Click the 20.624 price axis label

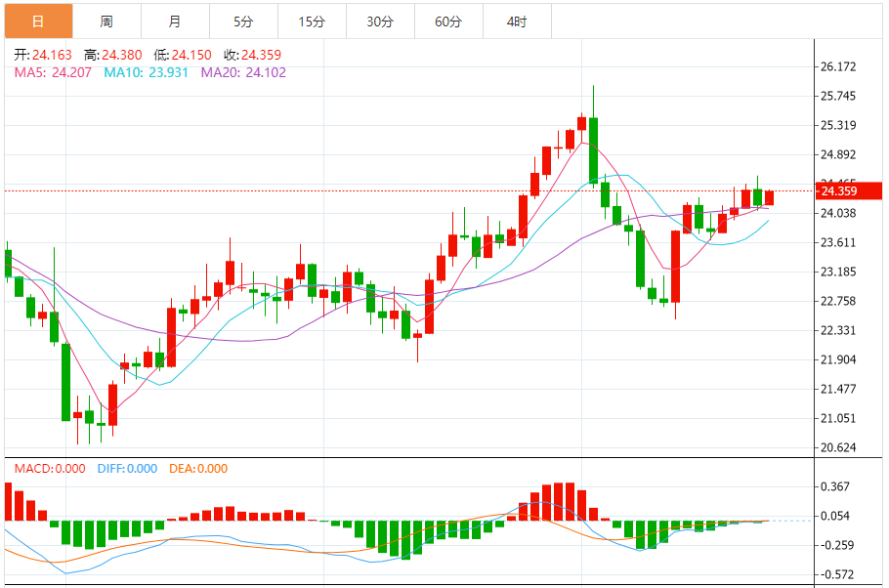(838, 447)
